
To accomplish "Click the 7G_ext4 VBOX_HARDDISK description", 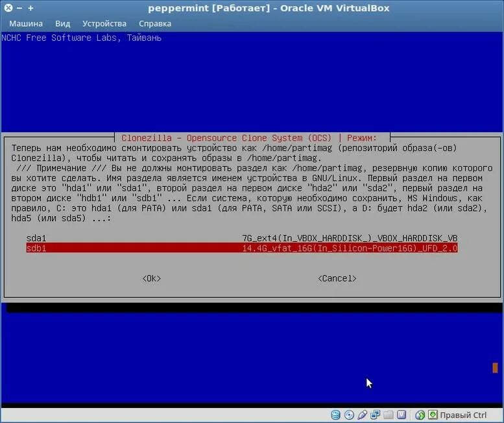I will [350, 238].
